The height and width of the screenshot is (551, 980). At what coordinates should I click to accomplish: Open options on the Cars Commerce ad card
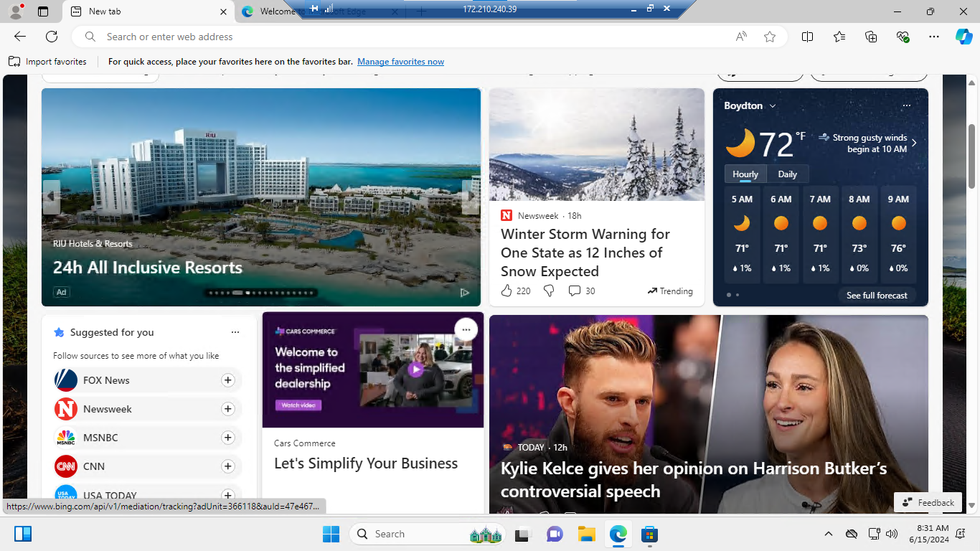(x=466, y=329)
